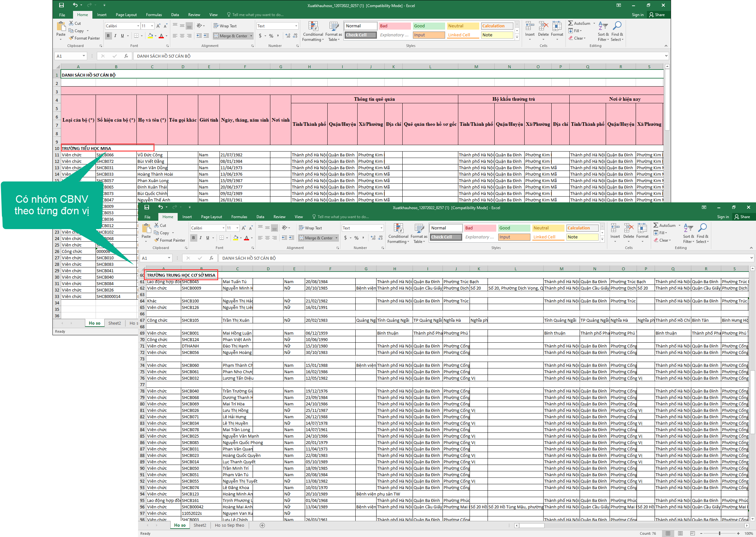Open the Ho so tiep theo sheet tab
Viewport: 756px width, 537px height.
click(229, 525)
